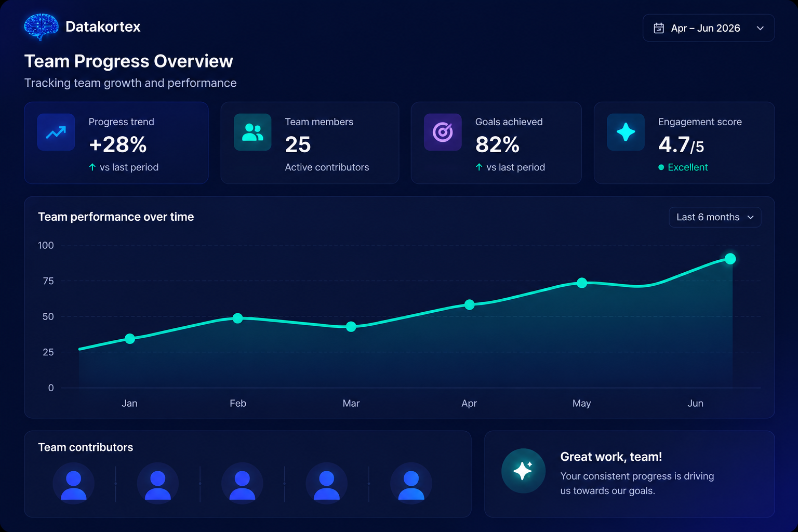Select the Tracking team growth and performance subtitle

pyautogui.click(x=130, y=83)
